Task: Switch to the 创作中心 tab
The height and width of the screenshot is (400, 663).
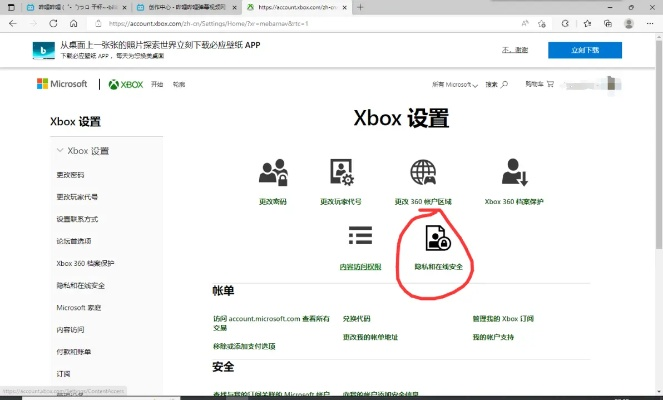Action: point(186,8)
